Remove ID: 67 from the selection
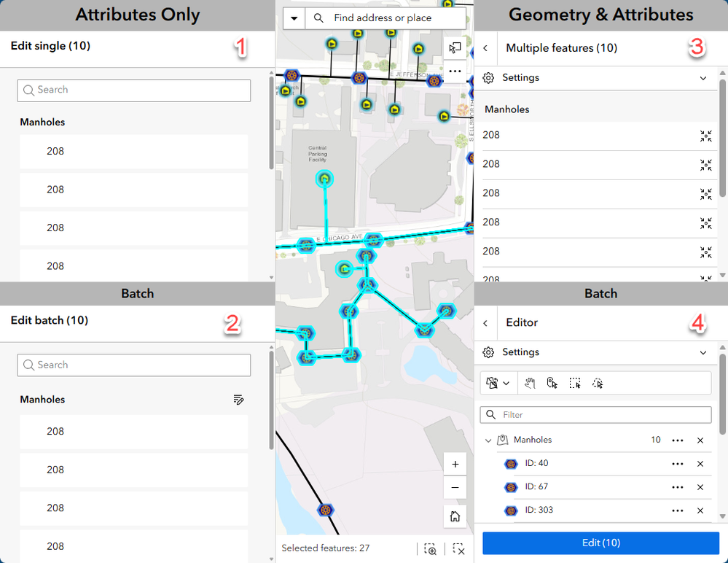This screenshot has width=728, height=563. [700, 487]
